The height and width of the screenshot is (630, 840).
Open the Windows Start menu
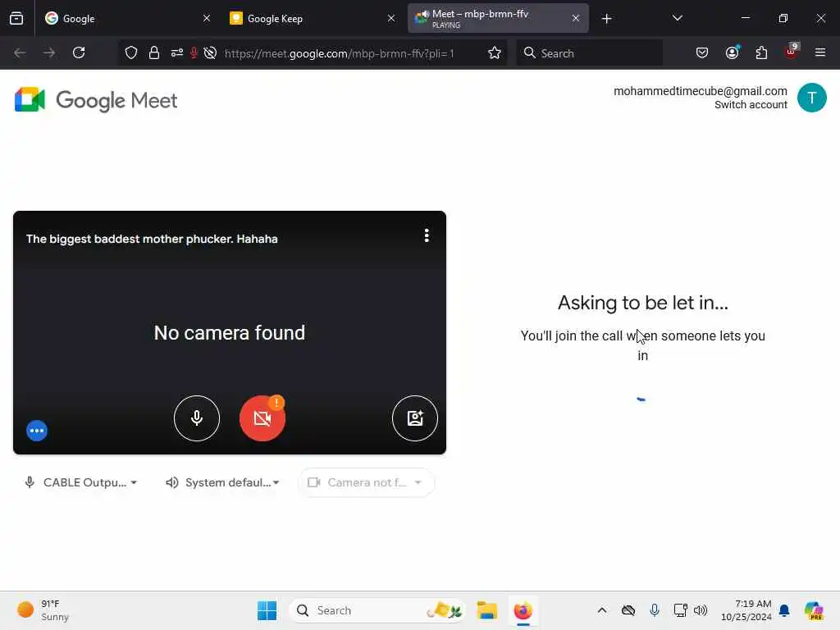pyautogui.click(x=267, y=610)
